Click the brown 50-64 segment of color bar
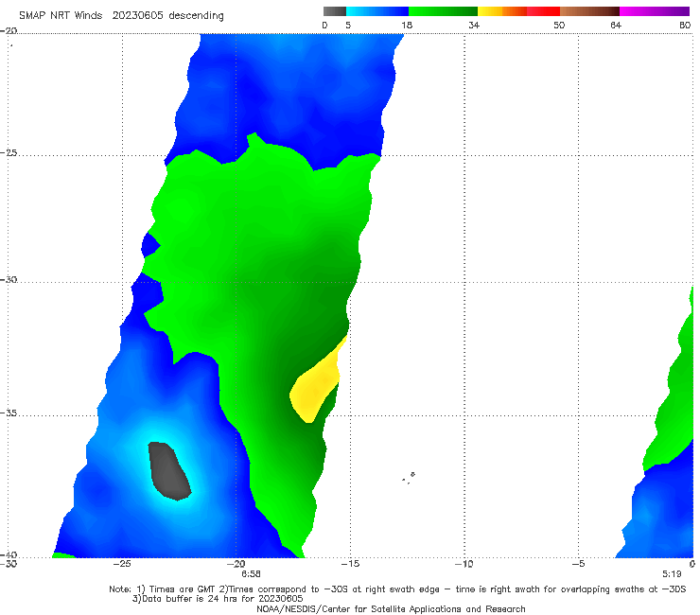 [589, 11]
